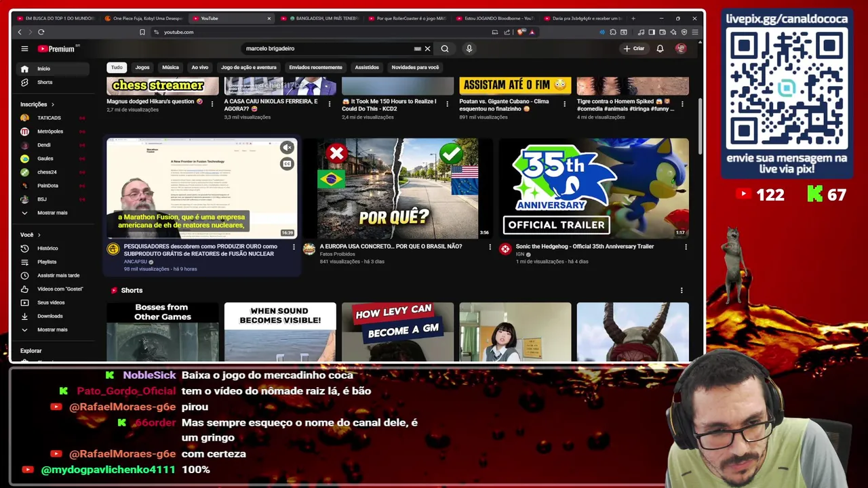
Task: Open the YouTube hamburger guide menu
Action: pos(24,49)
